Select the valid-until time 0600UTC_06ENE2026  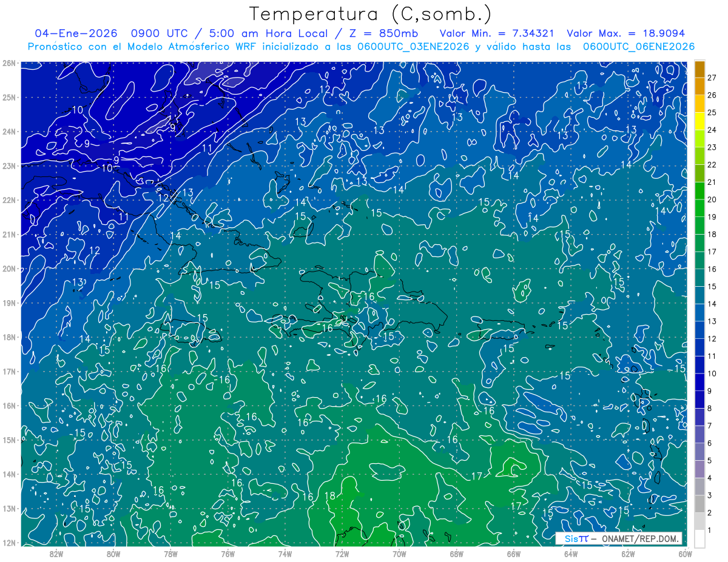pyautogui.click(x=638, y=47)
